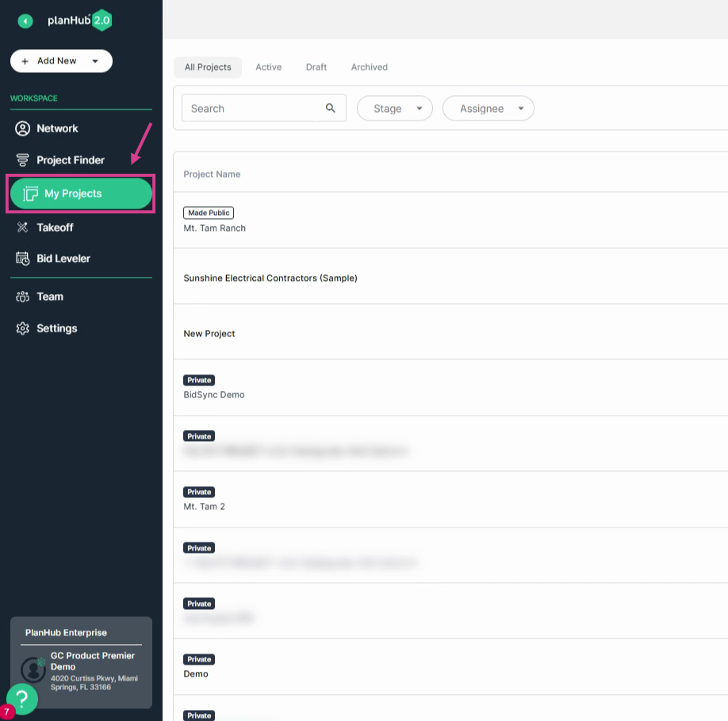This screenshot has height=721, width=728.
Task: Click the Made Public badge
Action: tap(209, 213)
